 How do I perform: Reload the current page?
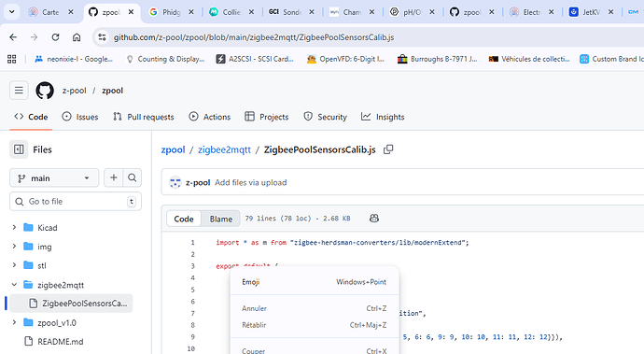pyautogui.click(x=55, y=37)
